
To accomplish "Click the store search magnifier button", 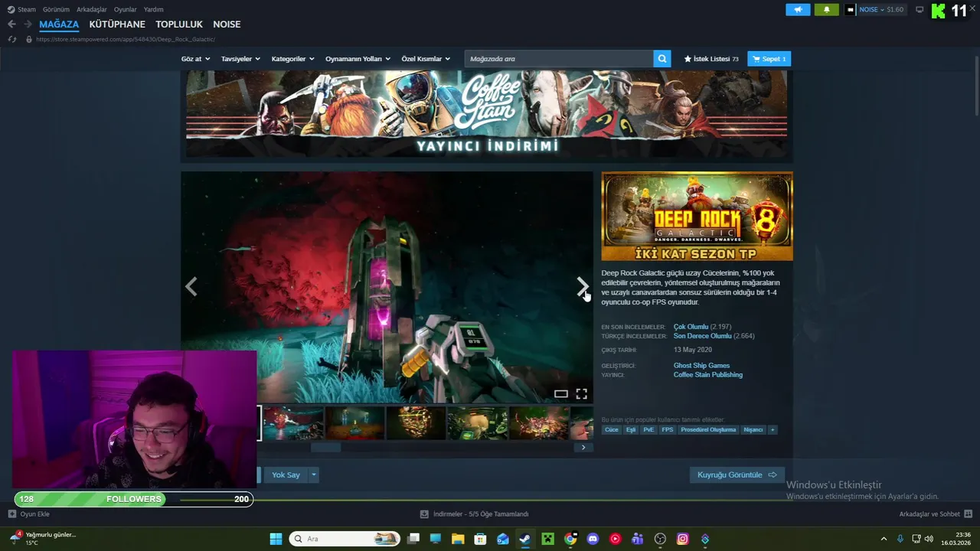I will (x=662, y=59).
